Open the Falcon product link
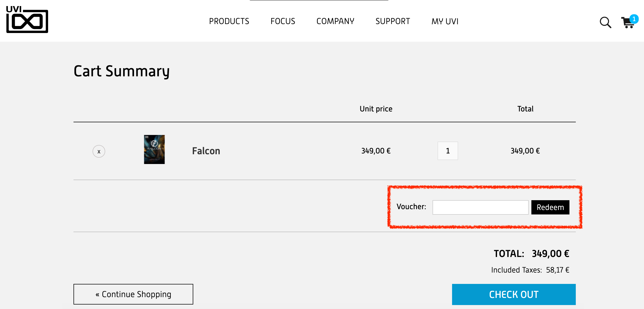The height and width of the screenshot is (309, 644). [x=206, y=151]
